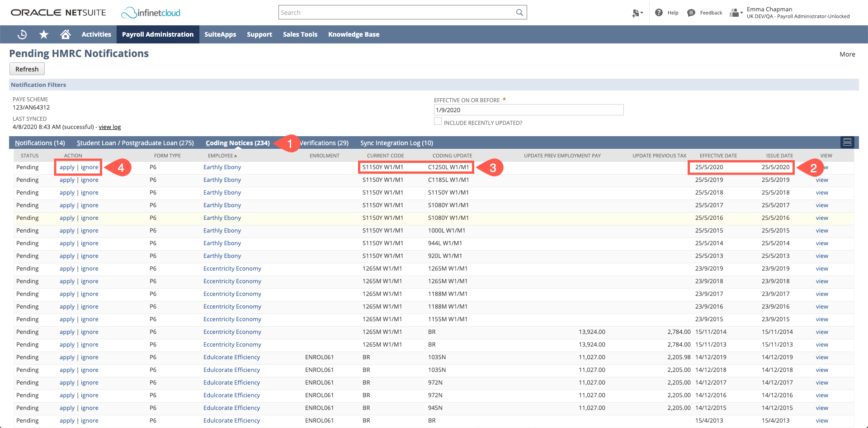Screen dimensions: 868x428
Task: Select the Student Loan / Postgraduate Loan tab
Action: click(135, 143)
